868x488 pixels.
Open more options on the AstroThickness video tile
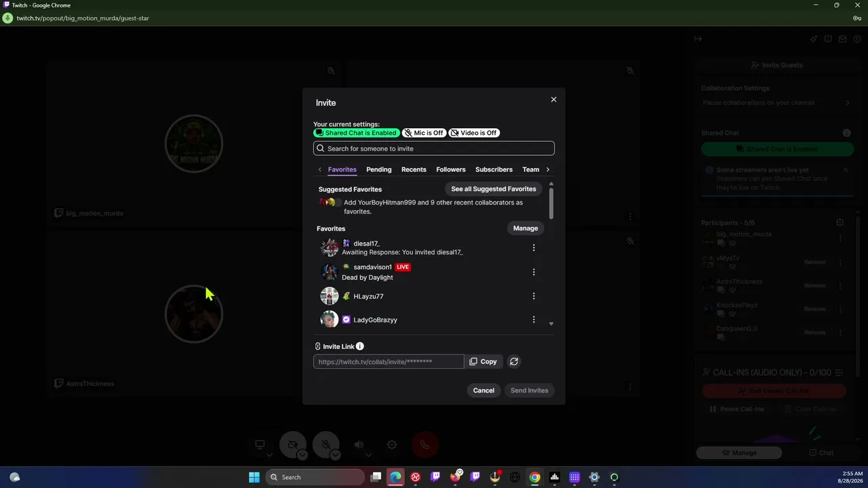click(x=630, y=387)
